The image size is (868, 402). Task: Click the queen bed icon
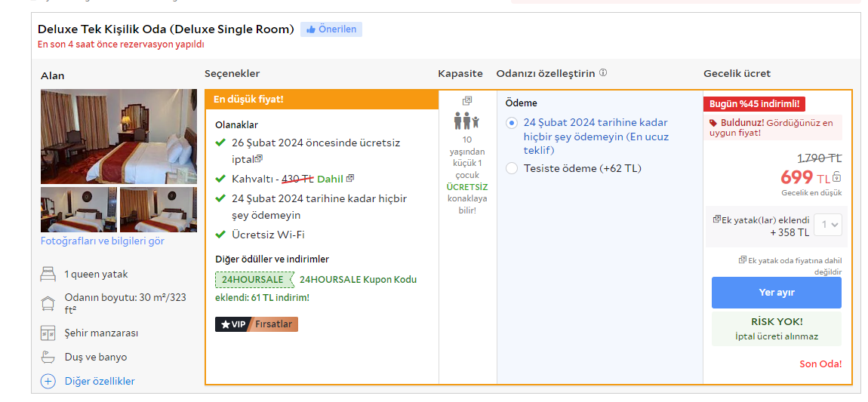point(48,275)
